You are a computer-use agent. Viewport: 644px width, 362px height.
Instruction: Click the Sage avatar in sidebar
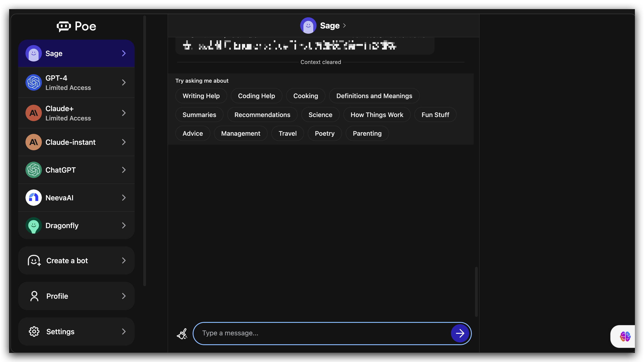[33, 53]
